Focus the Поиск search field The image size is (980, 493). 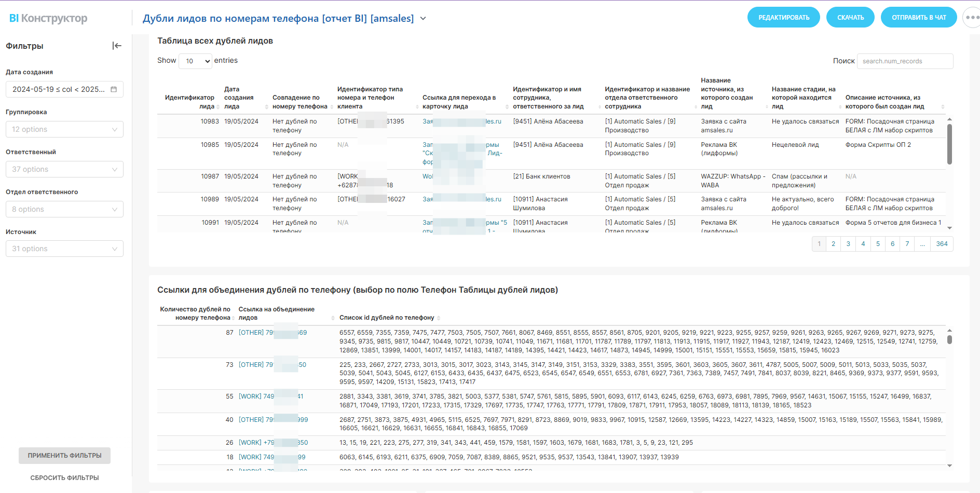(905, 61)
